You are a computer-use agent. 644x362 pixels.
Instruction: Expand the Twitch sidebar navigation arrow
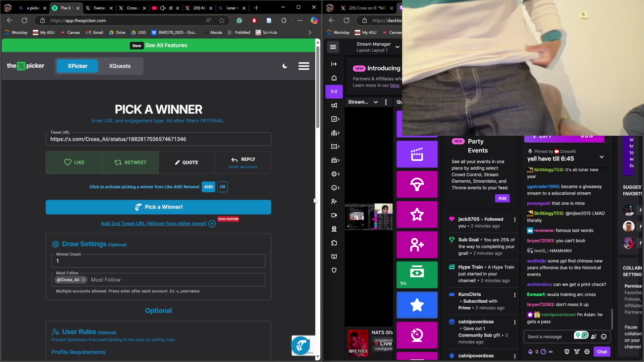coord(334,64)
